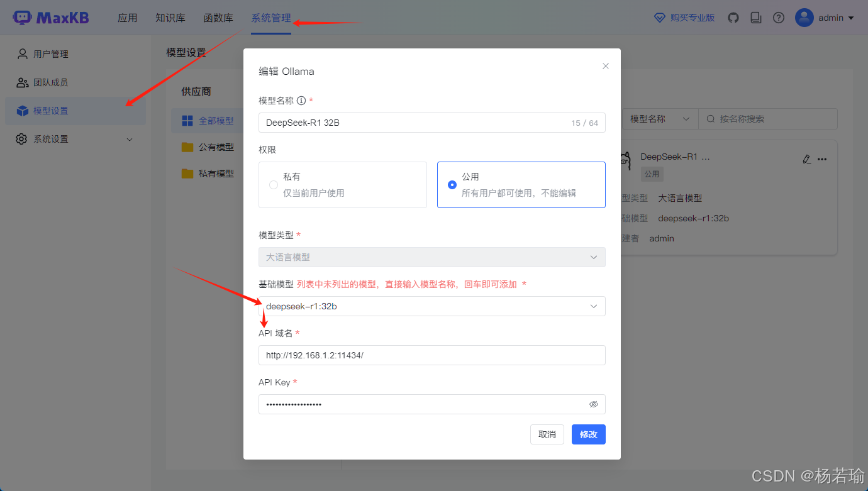
Task: Expand the 系统设置 sidebar chevron
Action: [130, 140]
